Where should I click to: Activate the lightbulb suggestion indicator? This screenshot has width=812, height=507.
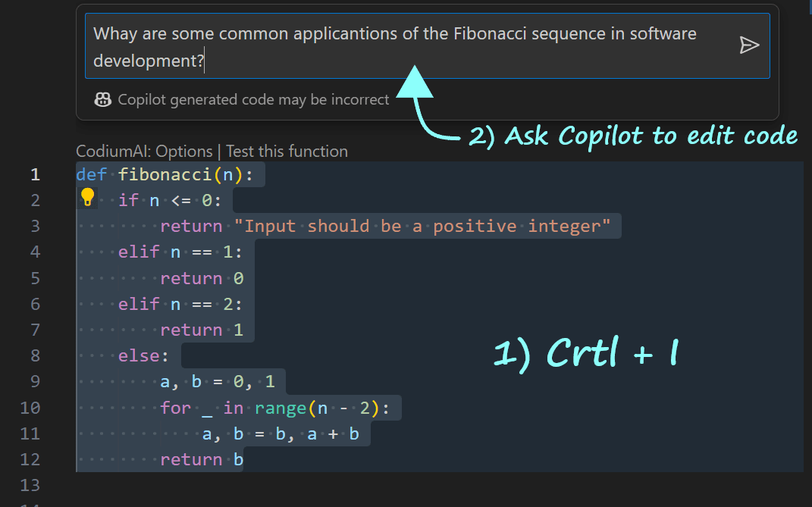pyautogui.click(x=89, y=199)
